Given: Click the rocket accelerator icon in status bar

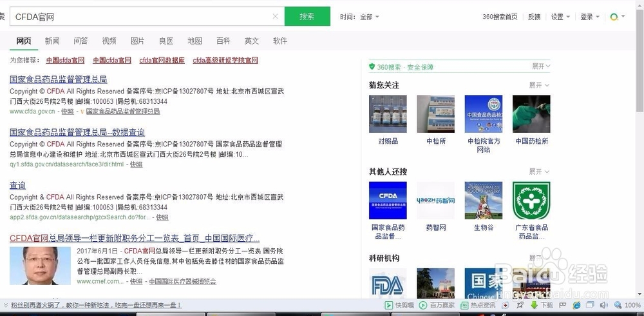Looking at the screenshot, I should 520,305.
